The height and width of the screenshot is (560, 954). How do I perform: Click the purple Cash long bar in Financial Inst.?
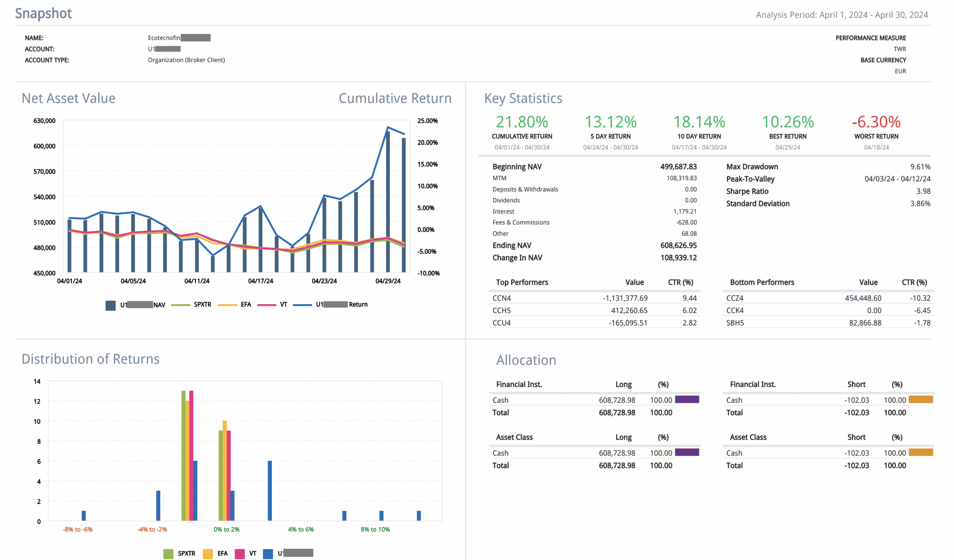(x=687, y=400)
